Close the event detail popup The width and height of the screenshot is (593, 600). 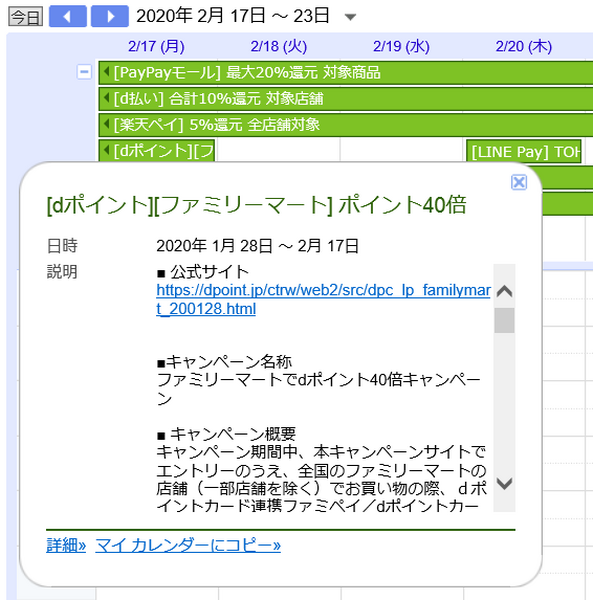point(519,182)
